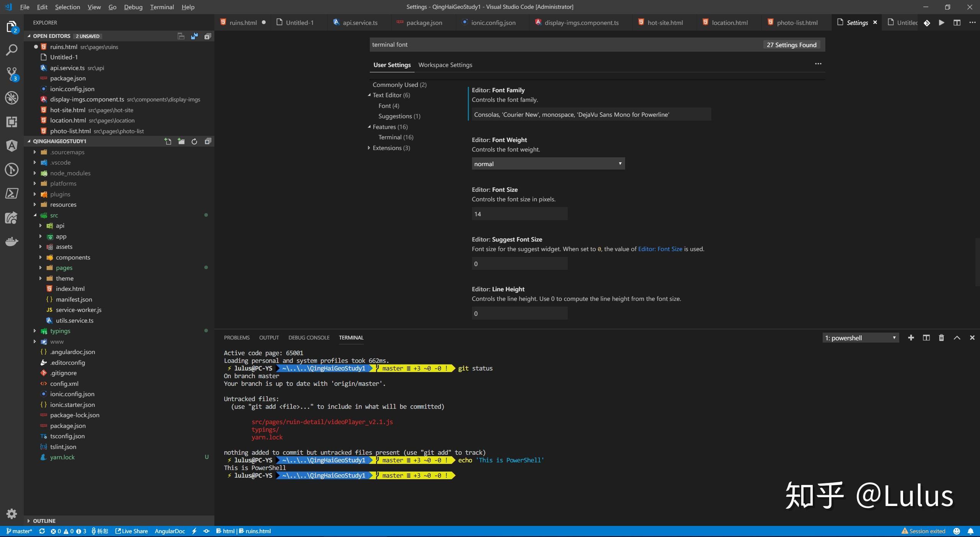Open Search in the activity bar

coord(11,50)
